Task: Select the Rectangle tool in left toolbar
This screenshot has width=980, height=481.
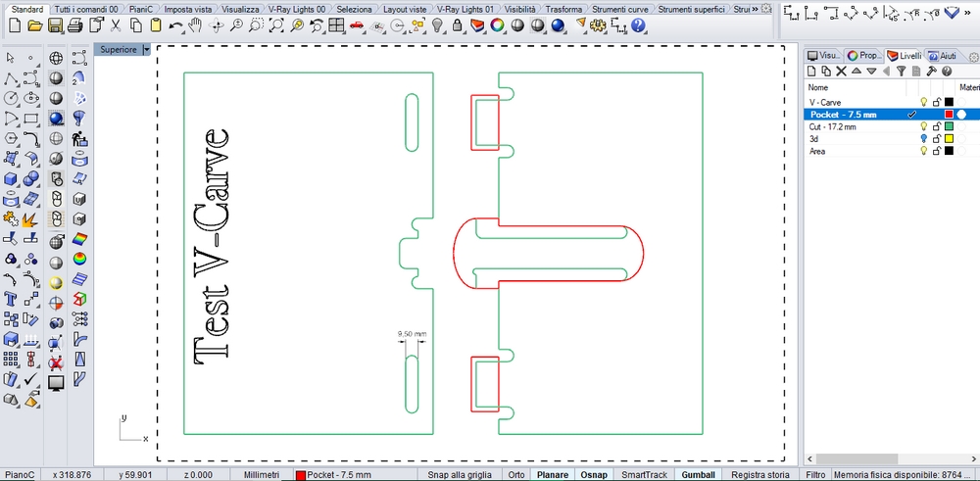Action: click(31, 119)
